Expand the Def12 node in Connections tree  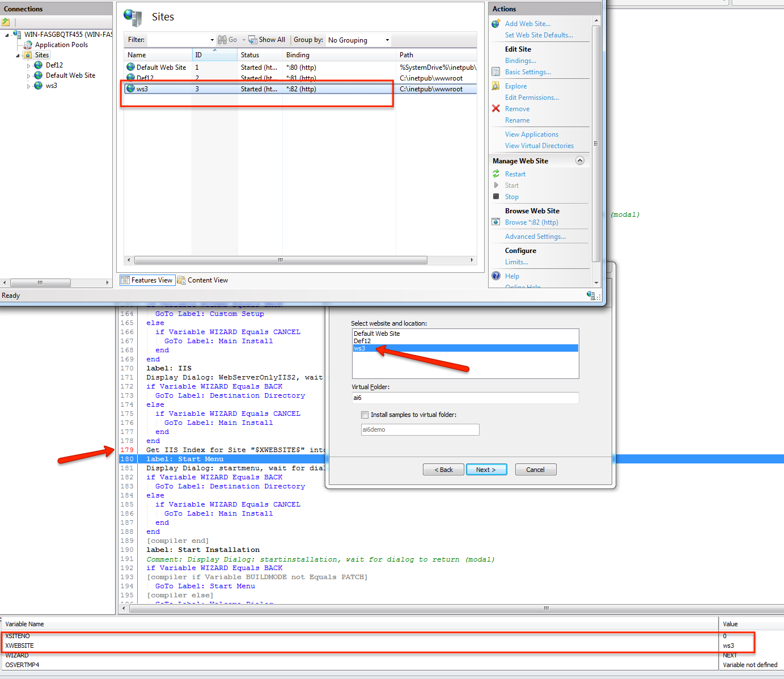pyautogui.click(x=28, y=66)
